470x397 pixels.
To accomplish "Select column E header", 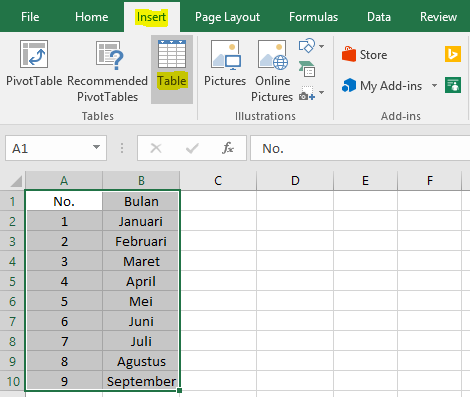I will [x=366, y=180].
